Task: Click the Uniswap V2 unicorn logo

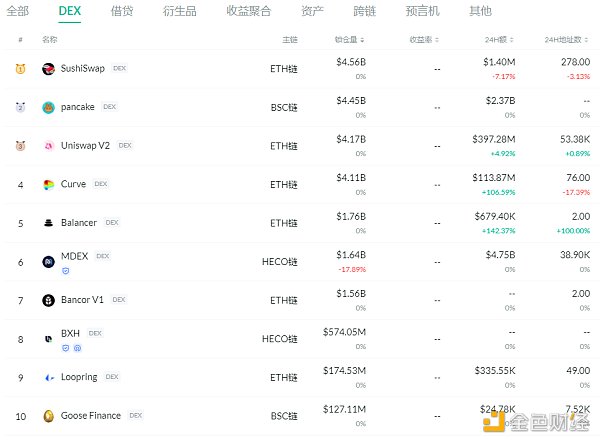Action: 48,145
